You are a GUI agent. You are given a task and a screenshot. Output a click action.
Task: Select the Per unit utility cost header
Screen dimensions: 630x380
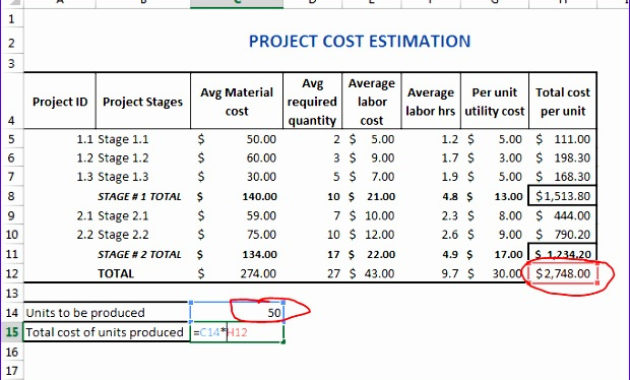coord(495,101)
